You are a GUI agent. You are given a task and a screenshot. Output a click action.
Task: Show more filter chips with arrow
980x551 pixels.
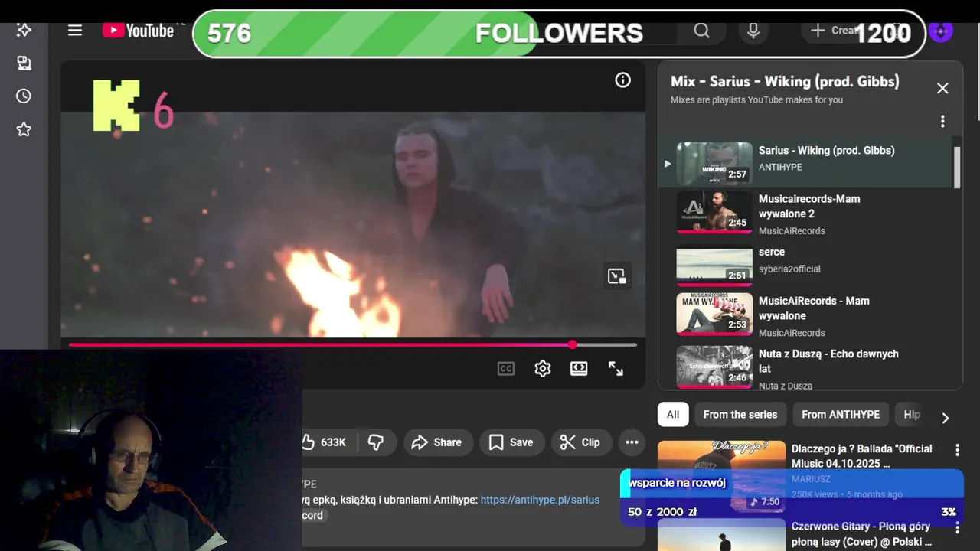click(946, 418)
